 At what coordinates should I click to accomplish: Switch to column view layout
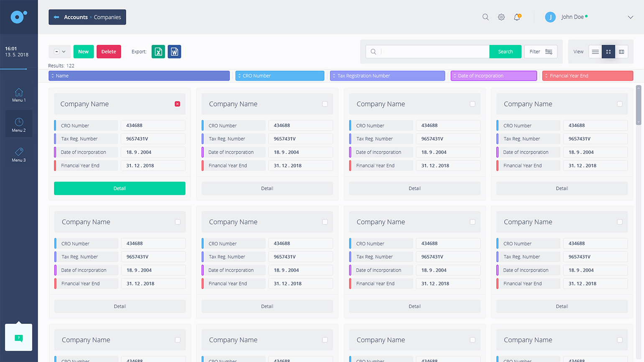pyautogui.click(x=621, y=52)
